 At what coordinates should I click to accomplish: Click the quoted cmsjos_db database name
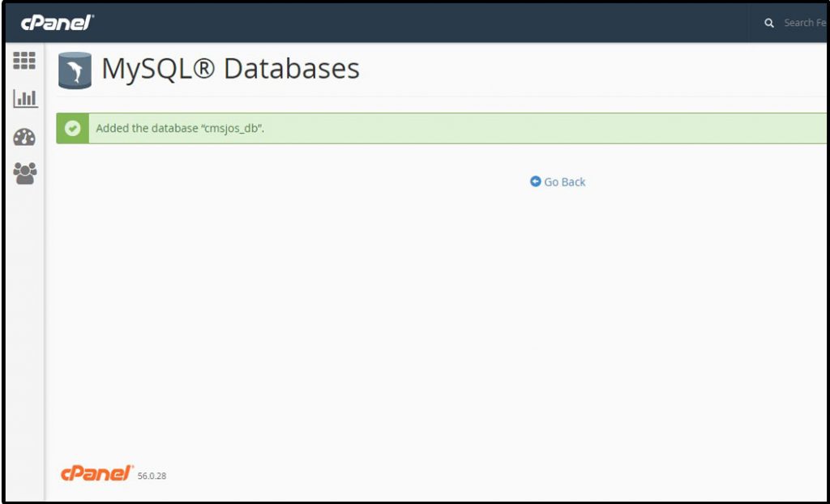(x=233, y=129)
